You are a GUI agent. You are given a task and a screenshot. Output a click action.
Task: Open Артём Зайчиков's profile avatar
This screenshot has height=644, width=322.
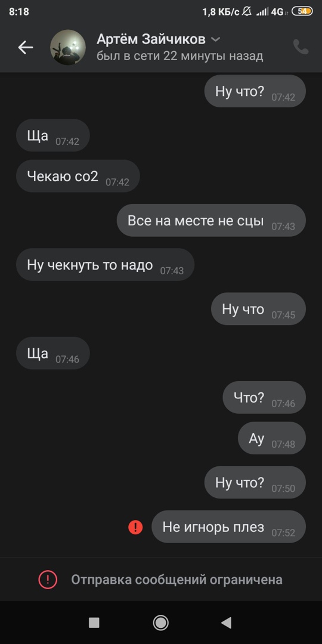coord(68,47)
